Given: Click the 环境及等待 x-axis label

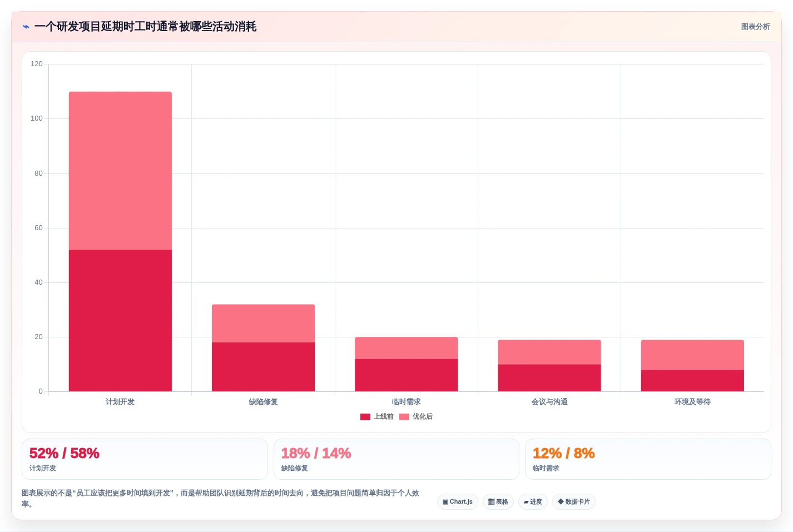Looking at the screenshot, I should (x=692, y=402).
